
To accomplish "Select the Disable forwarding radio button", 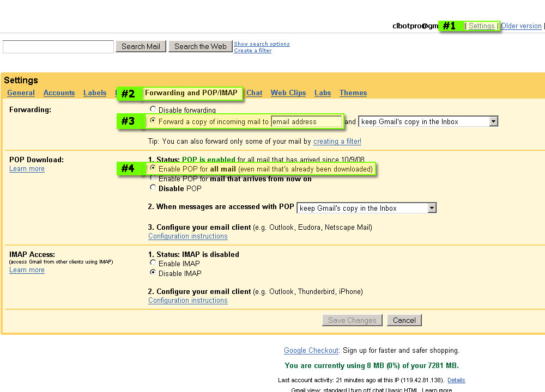I will (153, 110).
